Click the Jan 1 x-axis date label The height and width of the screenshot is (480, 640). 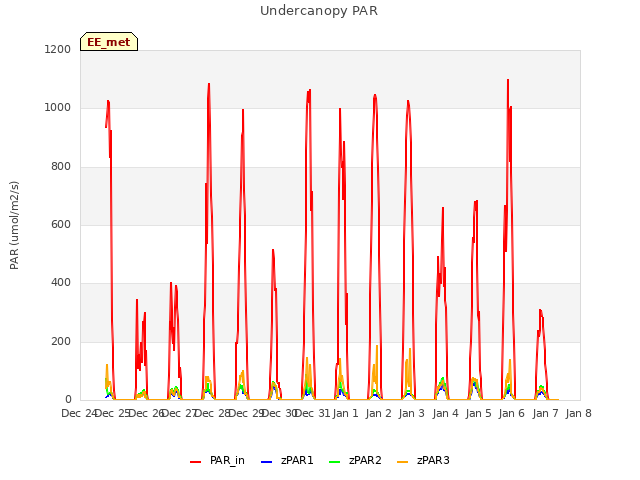345,414
